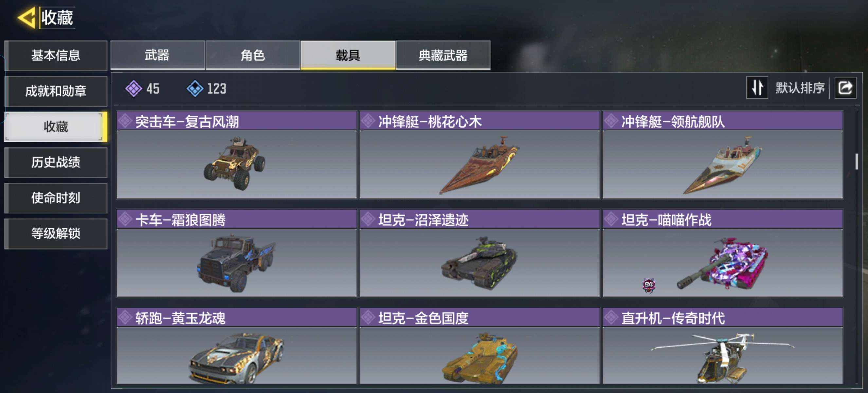Open the 默认排序 sorting dropdown
This screenshot has width=868, height=393.
pyautogui.click(x=800, y=88)
